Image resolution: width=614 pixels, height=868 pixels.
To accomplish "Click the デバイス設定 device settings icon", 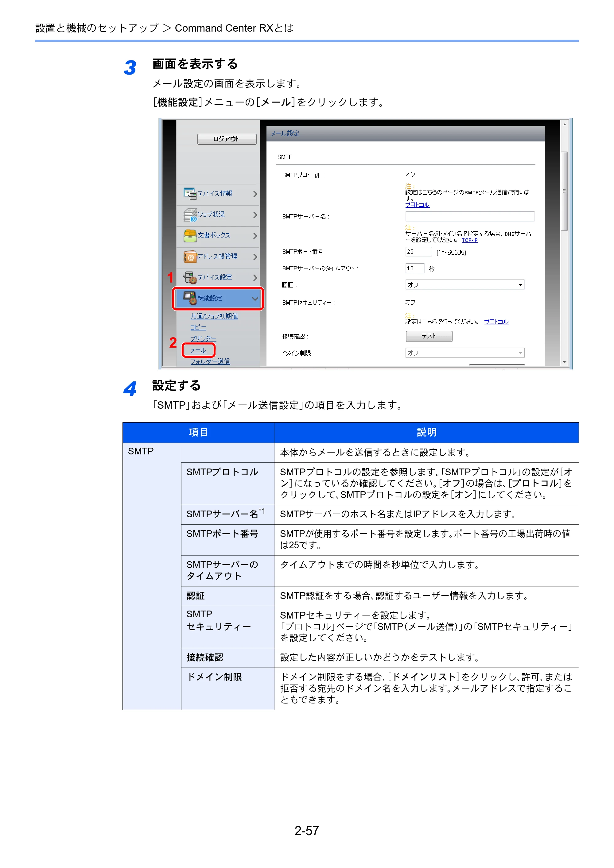I will 190,277.
